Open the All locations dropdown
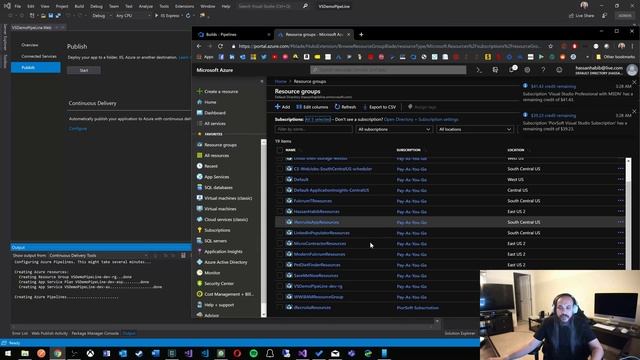 click(x=475, y=129)
